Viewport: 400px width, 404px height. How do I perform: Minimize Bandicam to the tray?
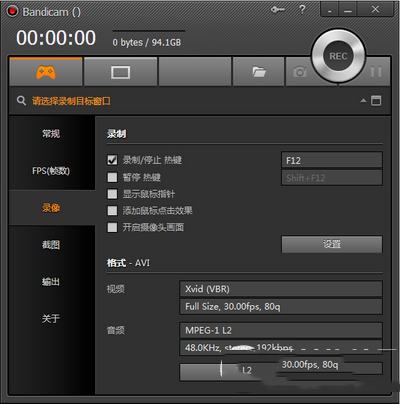point(329,10)
